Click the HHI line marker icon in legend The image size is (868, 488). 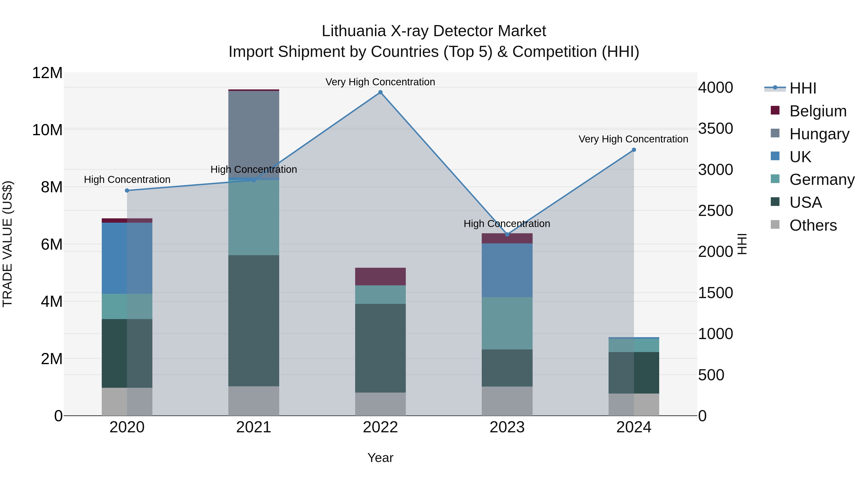click(x=775, y=88)
